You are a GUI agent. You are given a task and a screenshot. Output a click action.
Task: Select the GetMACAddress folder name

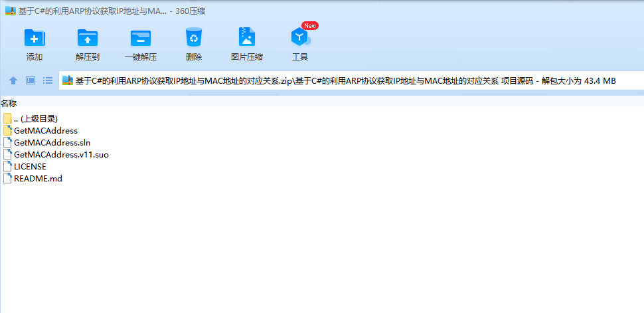(x=46, y=131)
